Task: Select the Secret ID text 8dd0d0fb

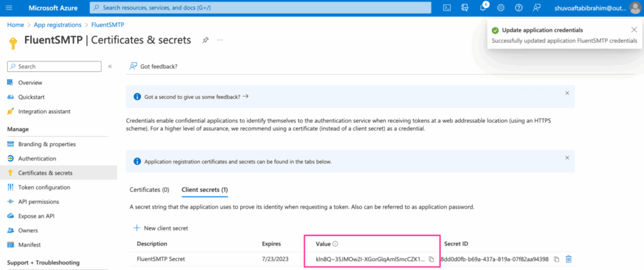Action: (x=495, y=259)
